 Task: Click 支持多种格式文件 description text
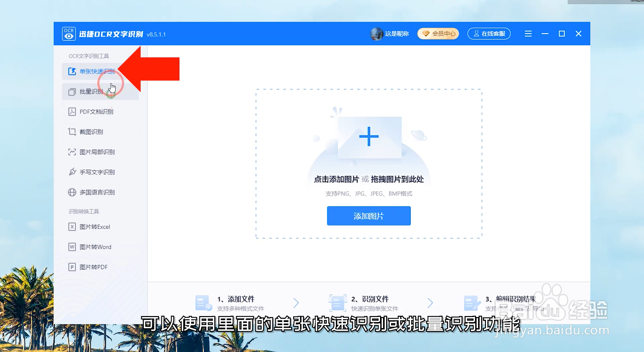coord(240,309)
